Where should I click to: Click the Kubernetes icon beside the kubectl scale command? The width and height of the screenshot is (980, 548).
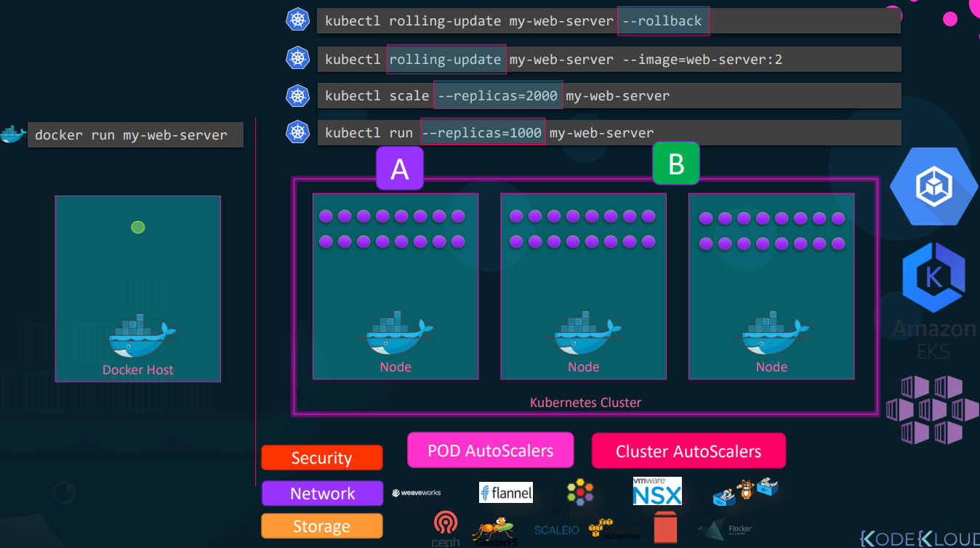tap(298, 94)
